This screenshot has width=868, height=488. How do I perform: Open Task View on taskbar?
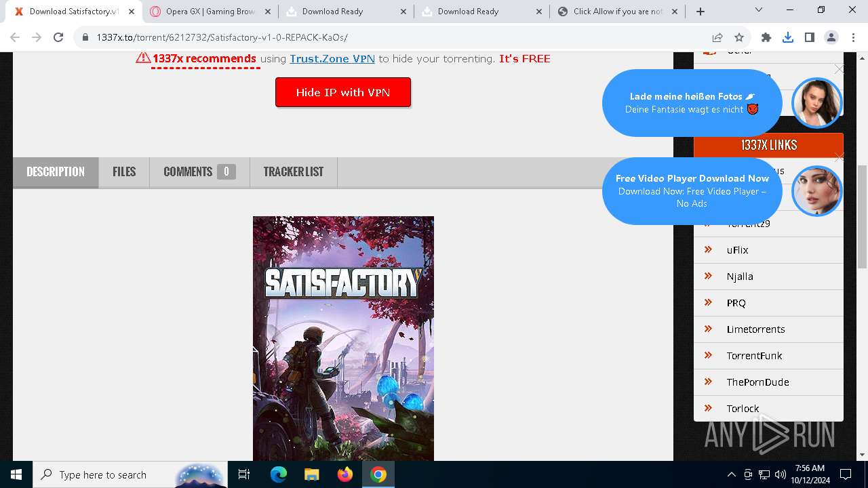tap(244, 474)
